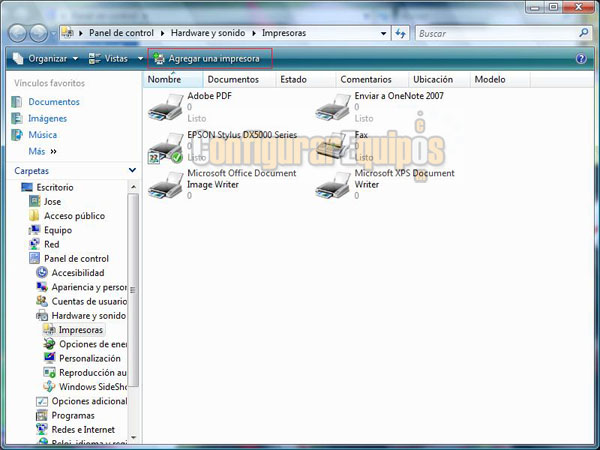
Task: Click the Opciones de energía icon
Action: click(49, 344)
